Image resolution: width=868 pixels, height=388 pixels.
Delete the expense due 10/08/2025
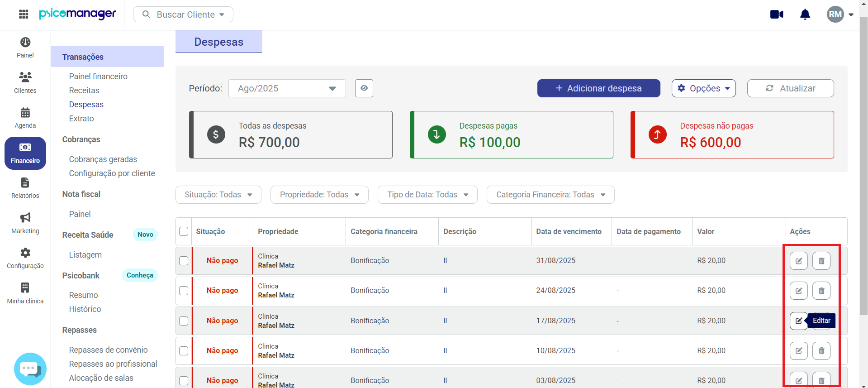[x=821, y=351]
